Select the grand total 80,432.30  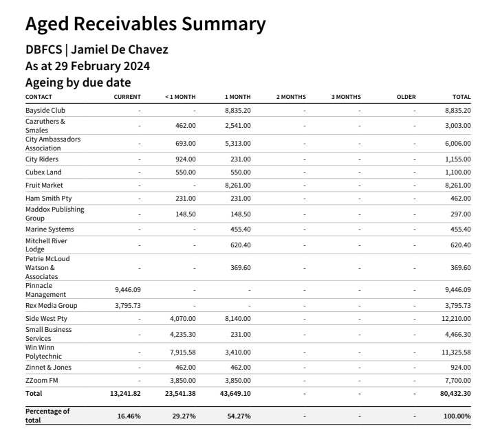click(x=455, y=393)
